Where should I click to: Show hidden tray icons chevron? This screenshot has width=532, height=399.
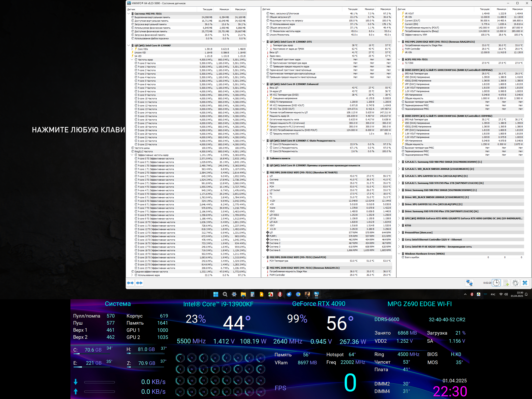(465, 294)
